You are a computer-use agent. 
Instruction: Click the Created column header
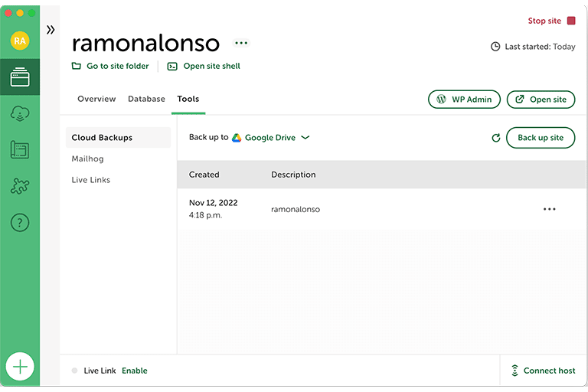point(204,175)
